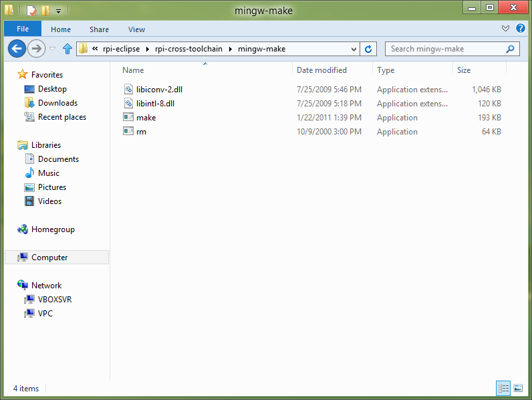Viewport: 532px width, 400px height.
Task: Sort by the Date modified column header
Action: pos(321,70)
